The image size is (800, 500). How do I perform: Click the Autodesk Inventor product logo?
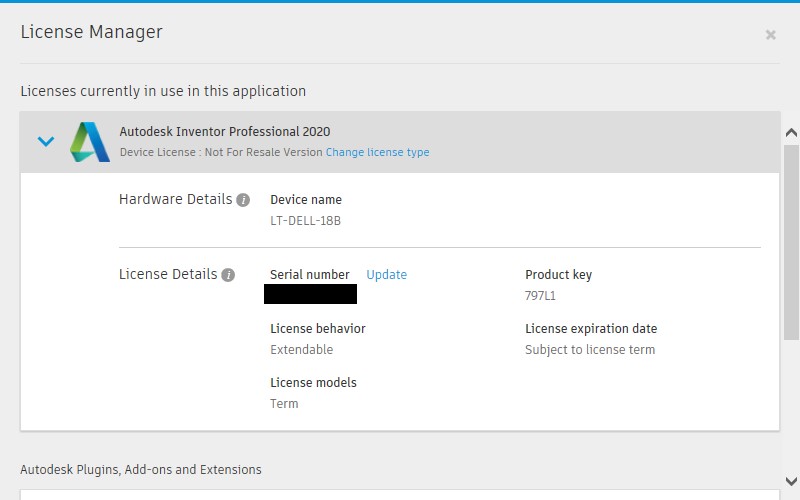coord(90,142)
